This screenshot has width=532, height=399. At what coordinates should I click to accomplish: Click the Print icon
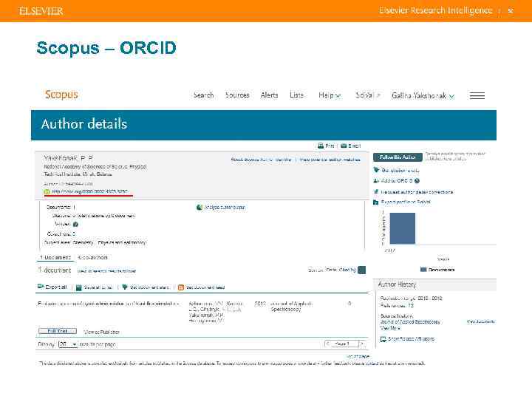[320, 146]
